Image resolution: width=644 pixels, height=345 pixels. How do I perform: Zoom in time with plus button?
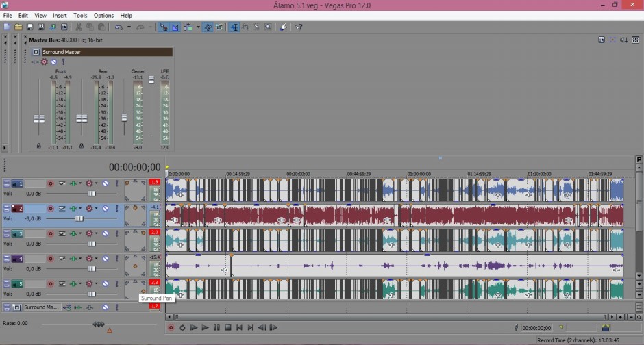(x=620, y=317)
